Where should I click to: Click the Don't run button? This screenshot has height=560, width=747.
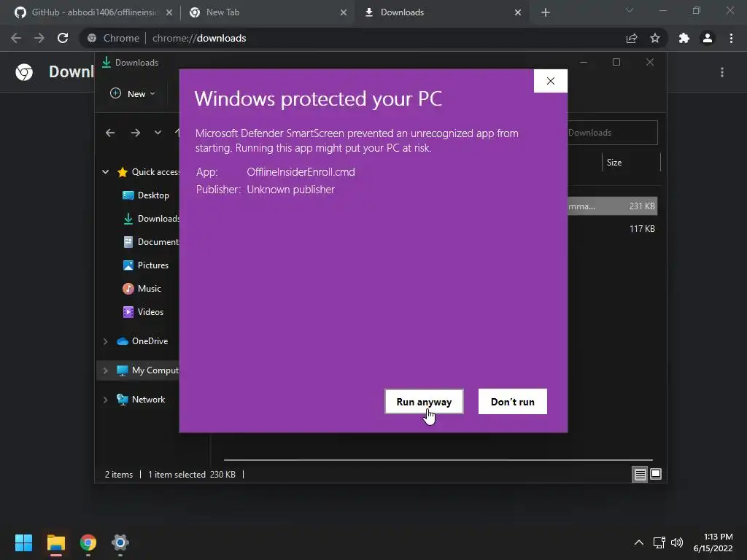pos(513,402)
